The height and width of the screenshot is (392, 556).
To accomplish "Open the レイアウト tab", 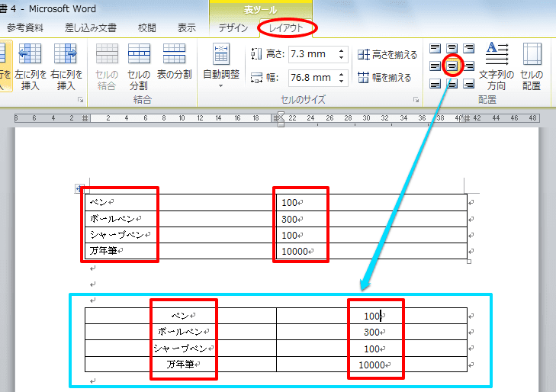I will pyautogui.click(x=286, y=28).
